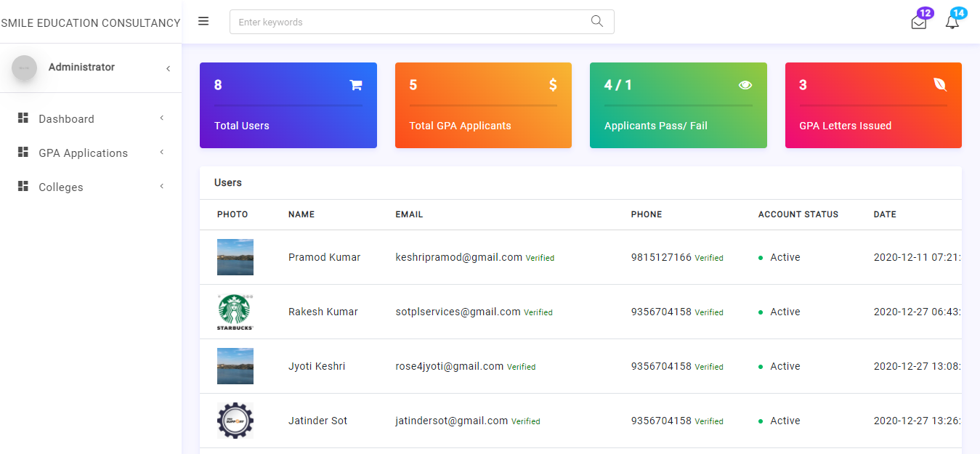Image resolution: width=980 pixels, height=454 pixels.
Task: Click the Colleges grid icon
Action: [x=23, y=186]
